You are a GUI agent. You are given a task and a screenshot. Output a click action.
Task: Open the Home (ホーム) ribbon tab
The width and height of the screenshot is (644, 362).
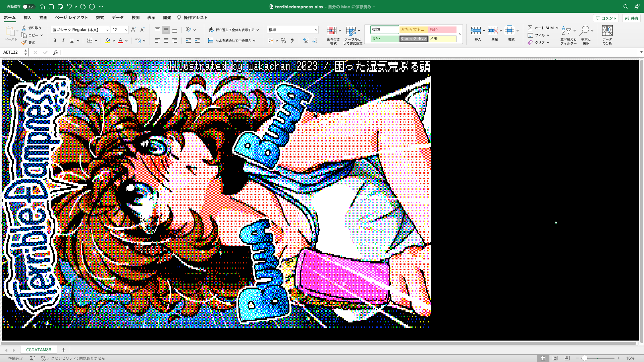coord(10,18)
